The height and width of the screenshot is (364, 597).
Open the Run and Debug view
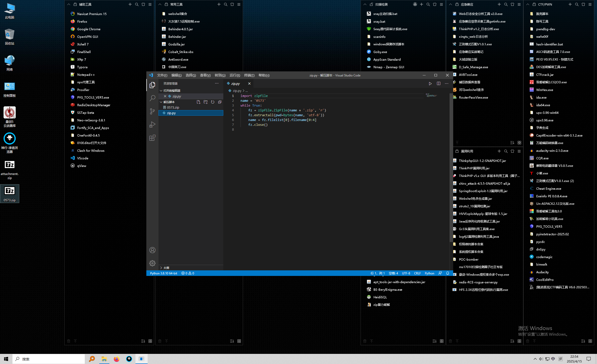coord(152,125)
